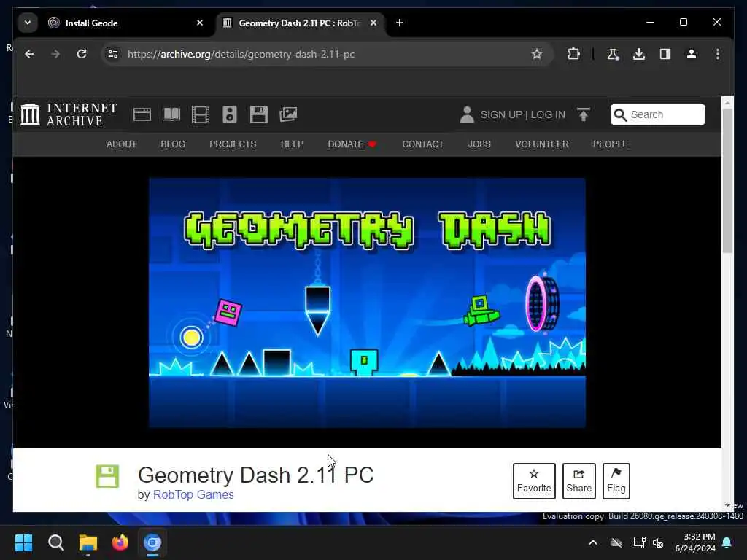The image size is (747, 560).
Task: Launch Firefox from the taskbar
Action: pyautogui.click(x=120, y=542)
